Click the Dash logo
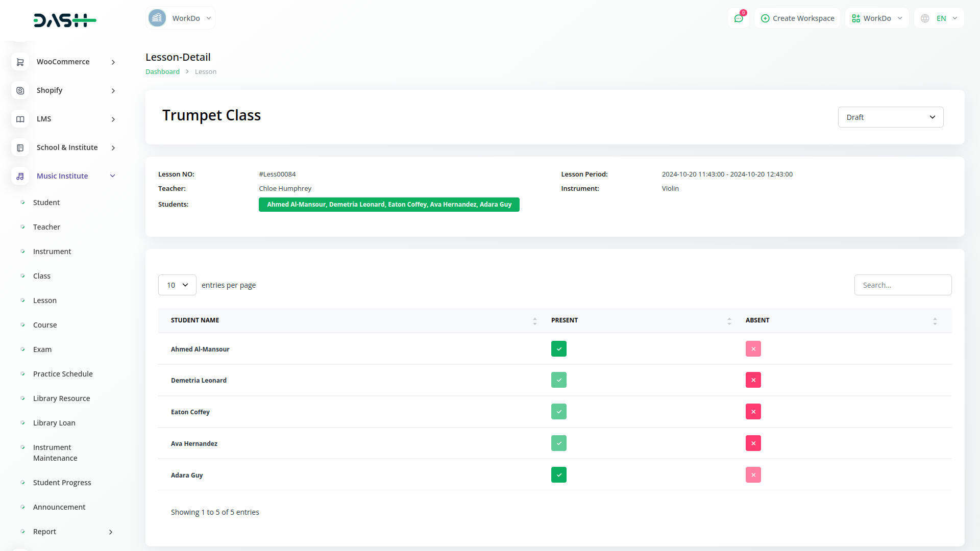 [x=65, y=20]
